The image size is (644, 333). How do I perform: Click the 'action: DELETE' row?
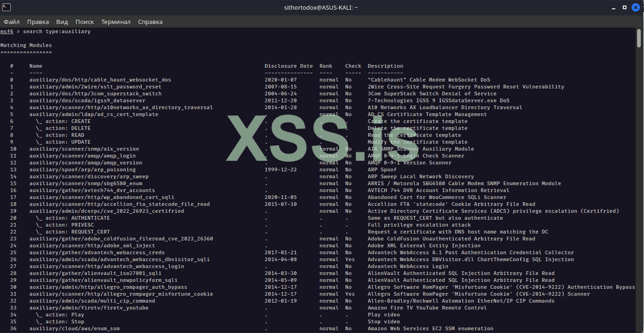(63, 128)
